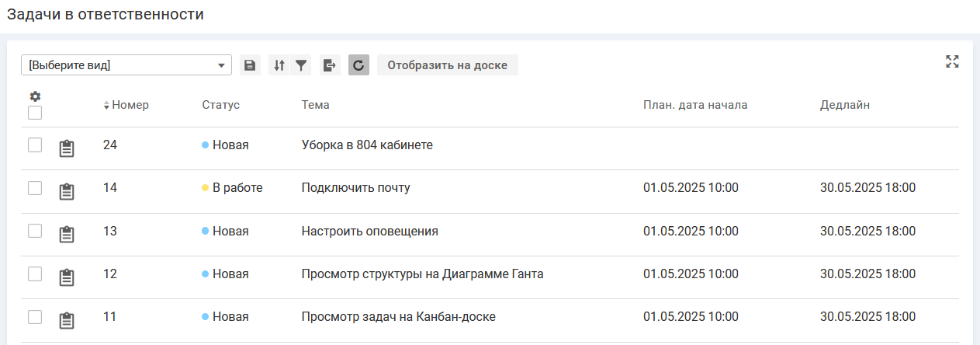Click the "Статус" column header
Image resolution: width=980 pixels, height=345 pixels.
point(220,105)
